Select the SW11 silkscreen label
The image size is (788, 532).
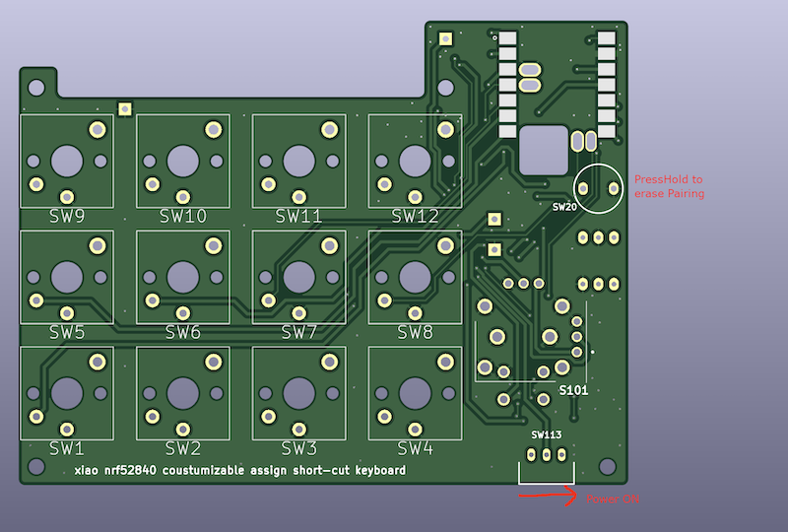click(x=298, y=216)
